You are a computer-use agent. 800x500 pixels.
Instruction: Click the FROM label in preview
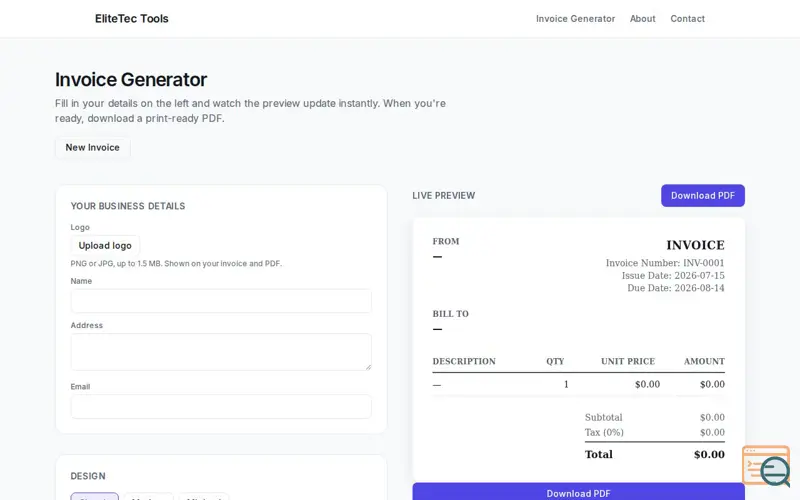click(x=446, y=241)
